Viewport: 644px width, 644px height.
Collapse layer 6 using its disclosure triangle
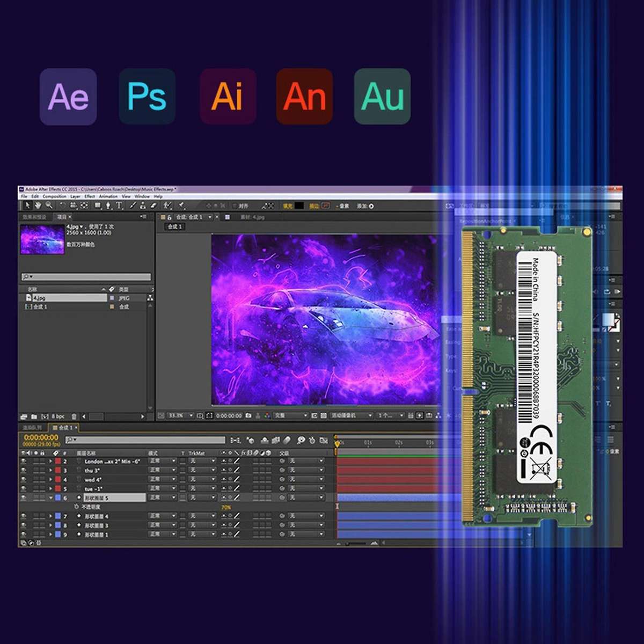51,498
